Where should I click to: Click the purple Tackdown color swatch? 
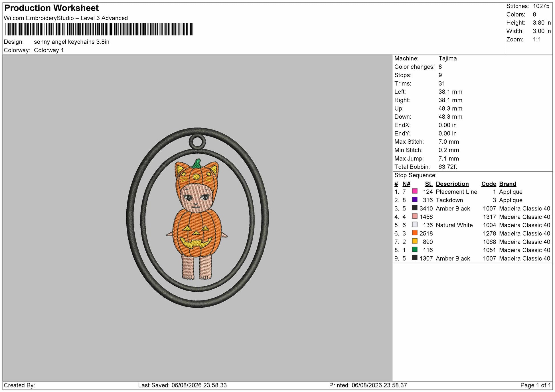415,200
